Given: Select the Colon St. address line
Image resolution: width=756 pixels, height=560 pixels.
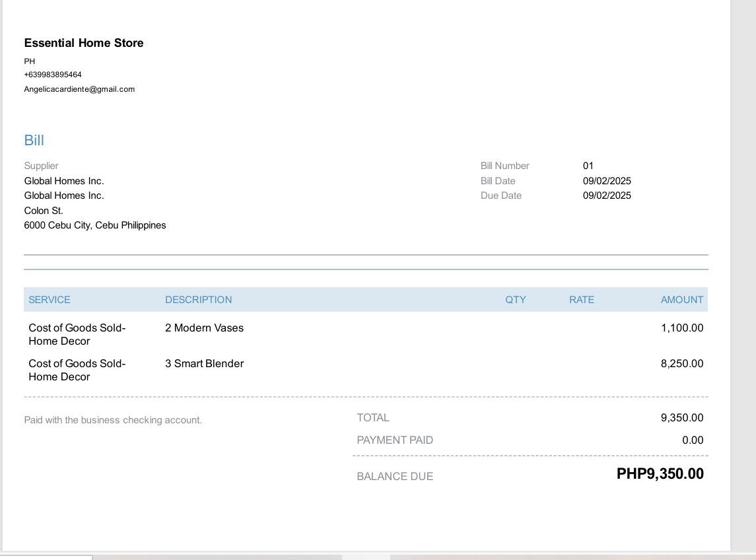Looking at the screenshot, I should [x=44, y=211].
